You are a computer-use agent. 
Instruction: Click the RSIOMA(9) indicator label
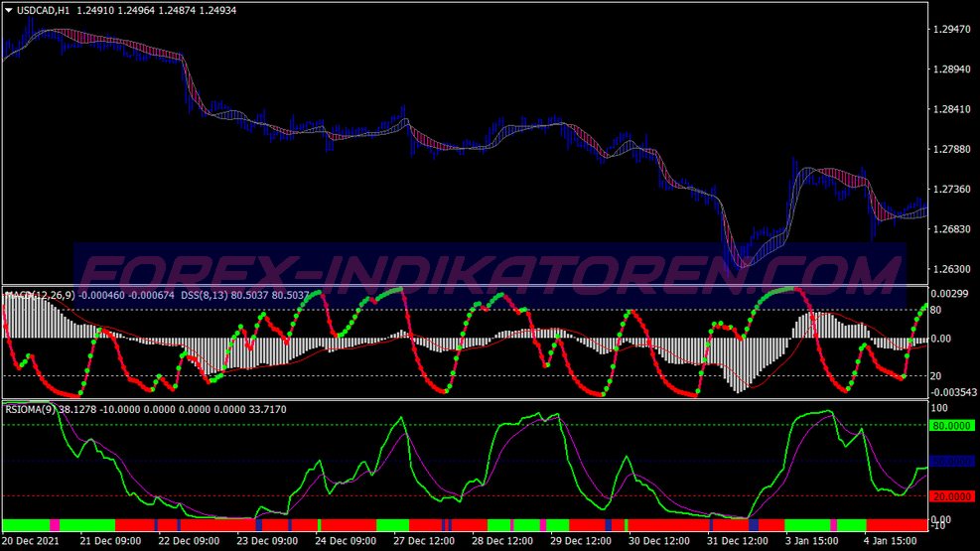point(30,408)
